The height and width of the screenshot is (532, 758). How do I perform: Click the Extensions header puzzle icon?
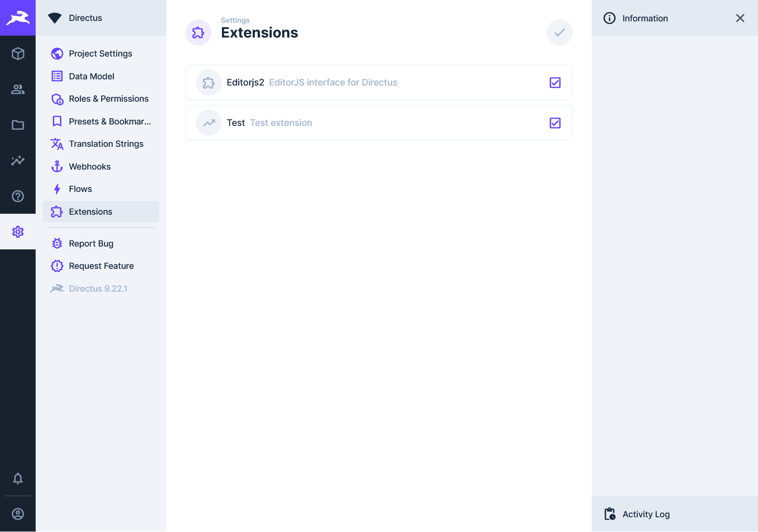coord(198,32)
